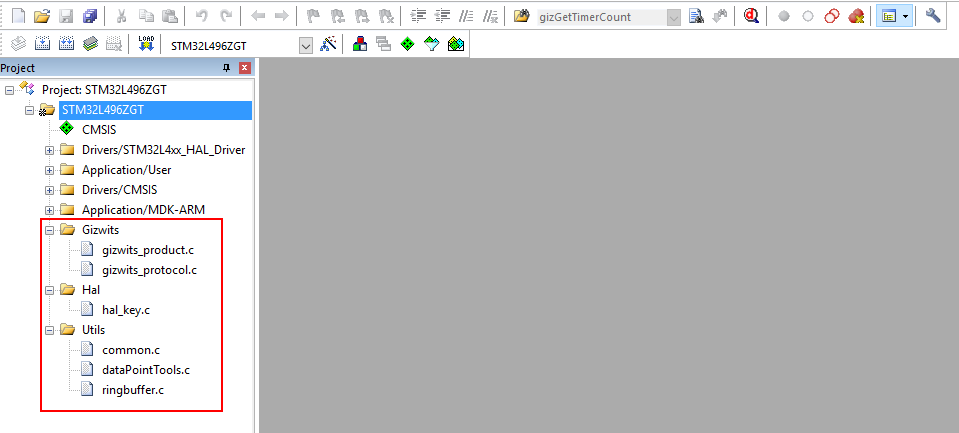
Task: Open Configuration wrench icon
Action: pyautogui.click(x=933, y=16)
